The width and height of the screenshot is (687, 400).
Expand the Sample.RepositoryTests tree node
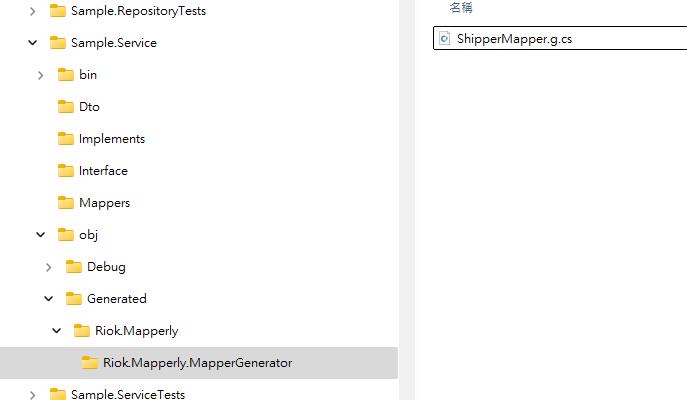pos(33,11)
